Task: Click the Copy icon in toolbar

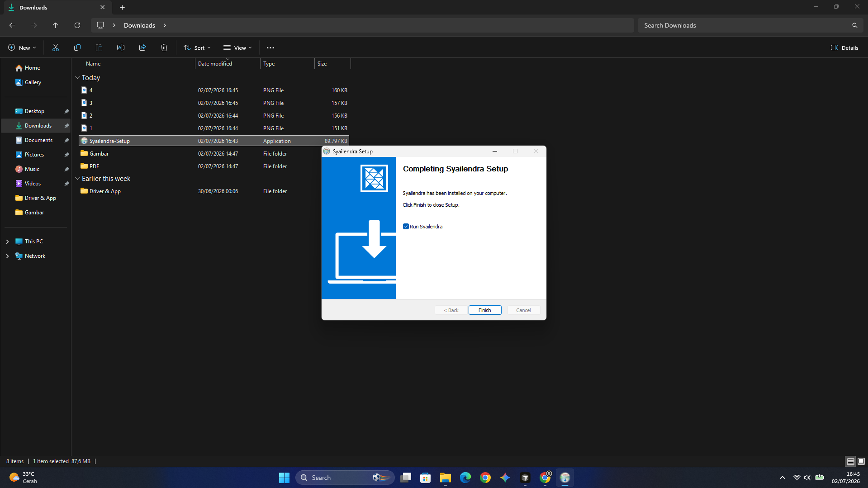Action: [77, 47]
